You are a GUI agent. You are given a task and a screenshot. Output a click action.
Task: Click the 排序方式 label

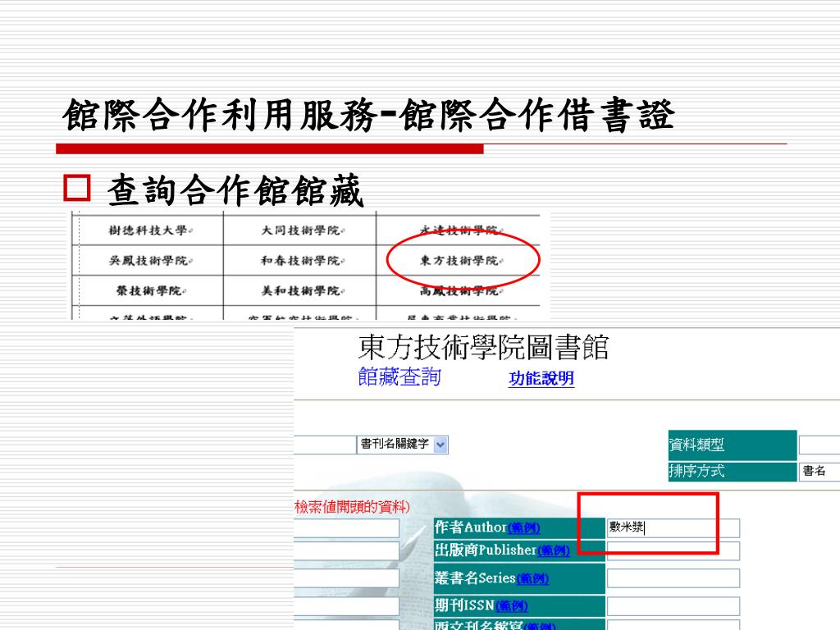click(696, 472)
